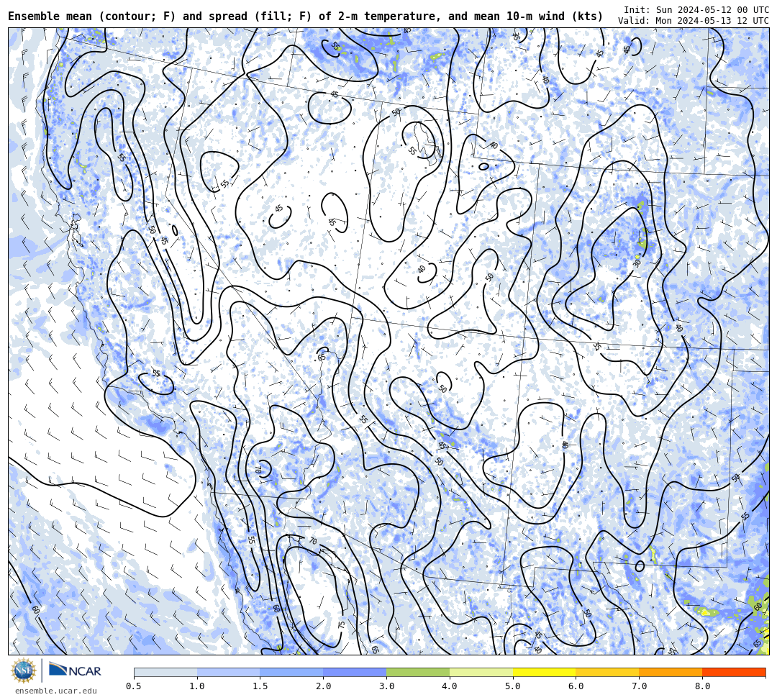Click the colorbar label 1.5

pos(260,686)
